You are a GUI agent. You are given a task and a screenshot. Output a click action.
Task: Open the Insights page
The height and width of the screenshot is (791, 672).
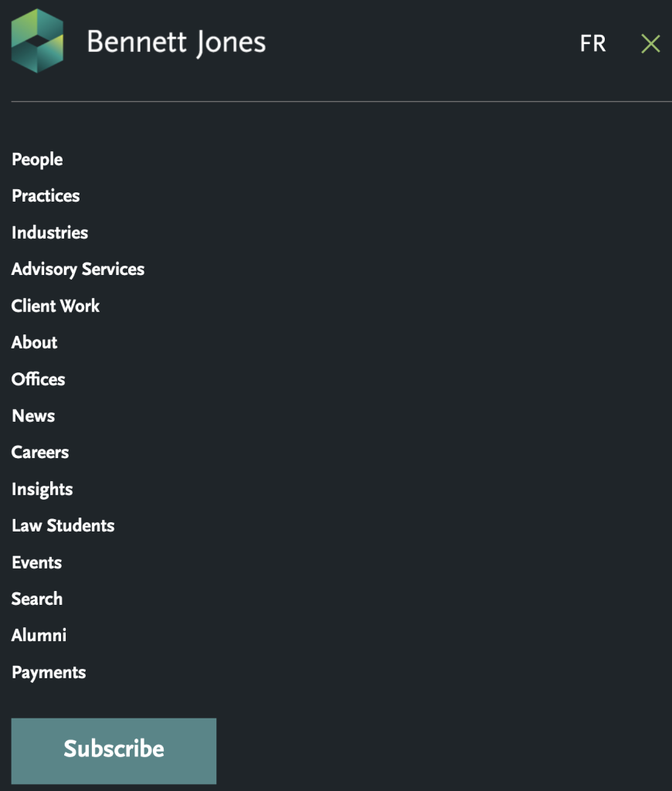(42, 489)
